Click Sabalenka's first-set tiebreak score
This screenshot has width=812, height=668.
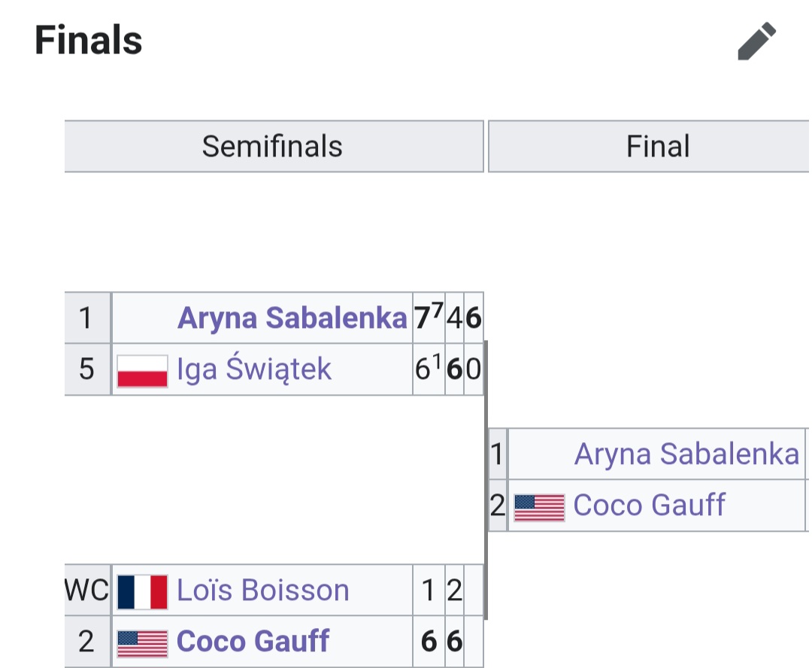[x=429, y=319]
